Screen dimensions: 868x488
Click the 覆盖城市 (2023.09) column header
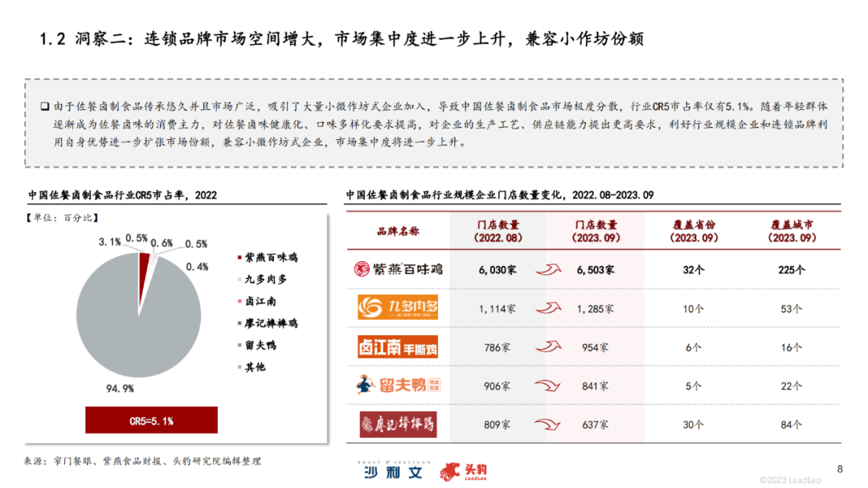click(792, 231)
